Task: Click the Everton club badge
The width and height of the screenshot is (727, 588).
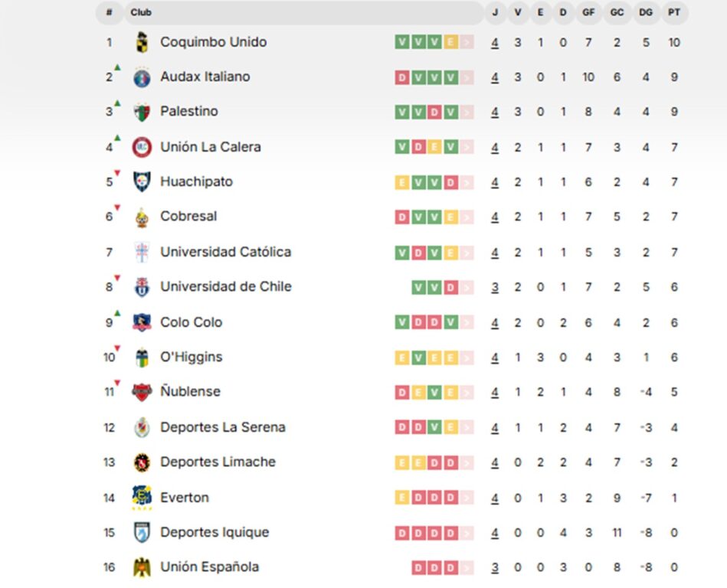Action: click(142, 496)
